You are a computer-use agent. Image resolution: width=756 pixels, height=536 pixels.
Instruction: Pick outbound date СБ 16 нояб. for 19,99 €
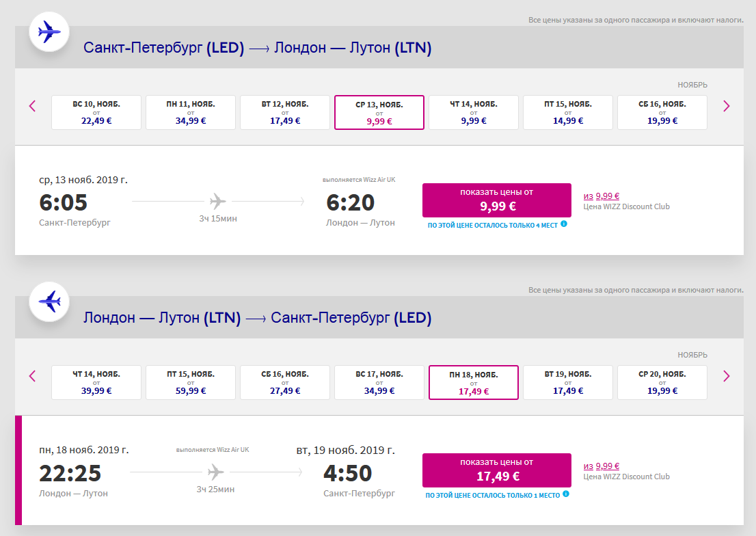tap(662, 112)
